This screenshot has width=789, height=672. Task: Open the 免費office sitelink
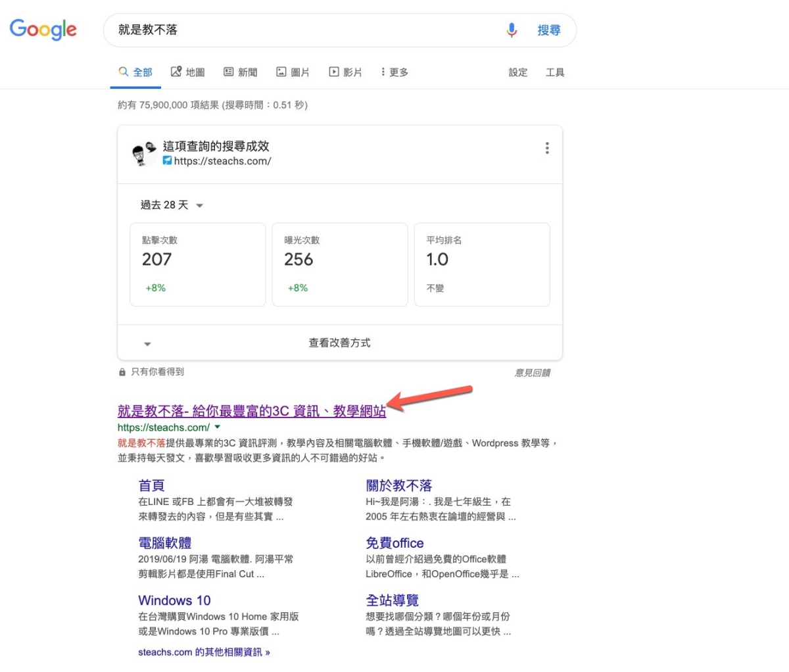(x=394, y=542)
